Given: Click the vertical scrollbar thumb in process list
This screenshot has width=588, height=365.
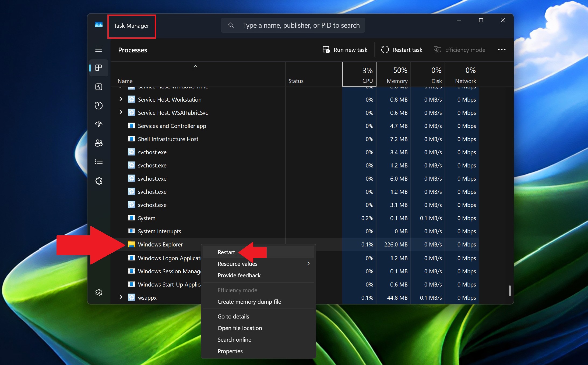Looking at the screenshot, I should click(509, 291).
